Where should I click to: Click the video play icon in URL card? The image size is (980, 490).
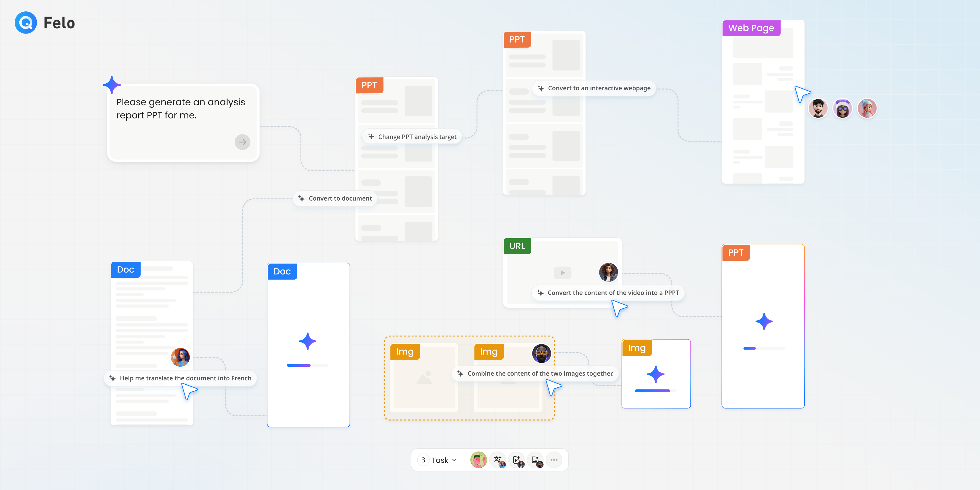562,273
